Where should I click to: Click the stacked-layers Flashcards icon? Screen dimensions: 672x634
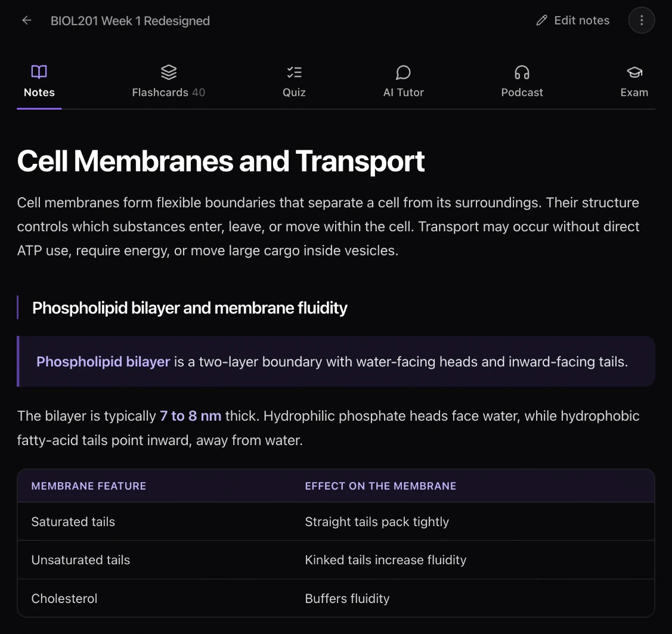coord(168,72)
